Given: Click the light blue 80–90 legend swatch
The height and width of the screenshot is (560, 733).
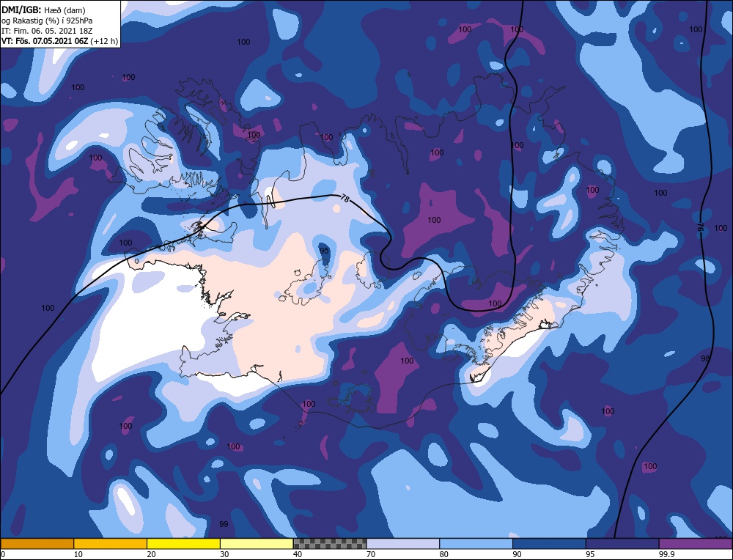Looking at the screenshot, I should [476, 544].
